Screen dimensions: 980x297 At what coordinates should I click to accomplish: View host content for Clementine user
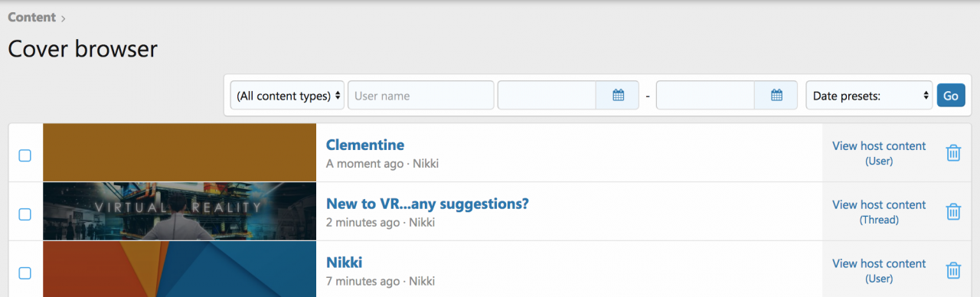(879, 153)
